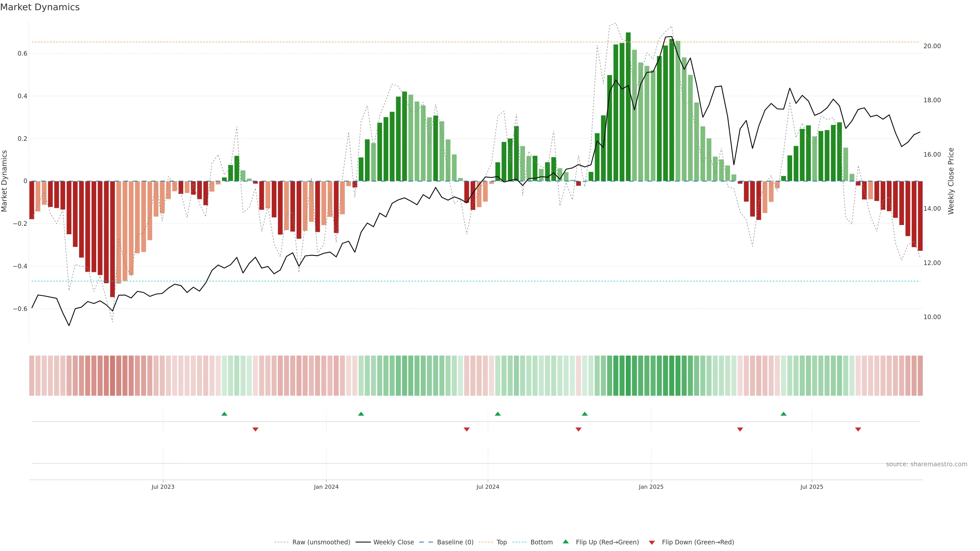Click the red flip-down marker just before Jul 2024
Image resolution: width=980 pixels, height=551 pixels.
467,429
